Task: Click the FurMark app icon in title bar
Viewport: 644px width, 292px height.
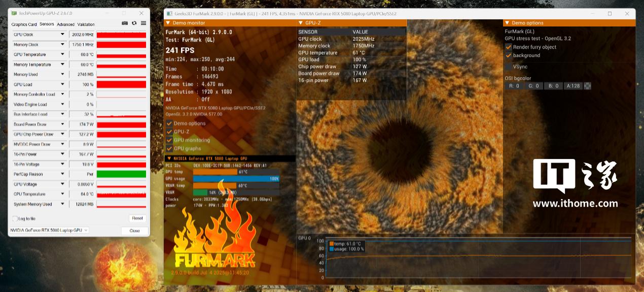Action: coord(168,14)
